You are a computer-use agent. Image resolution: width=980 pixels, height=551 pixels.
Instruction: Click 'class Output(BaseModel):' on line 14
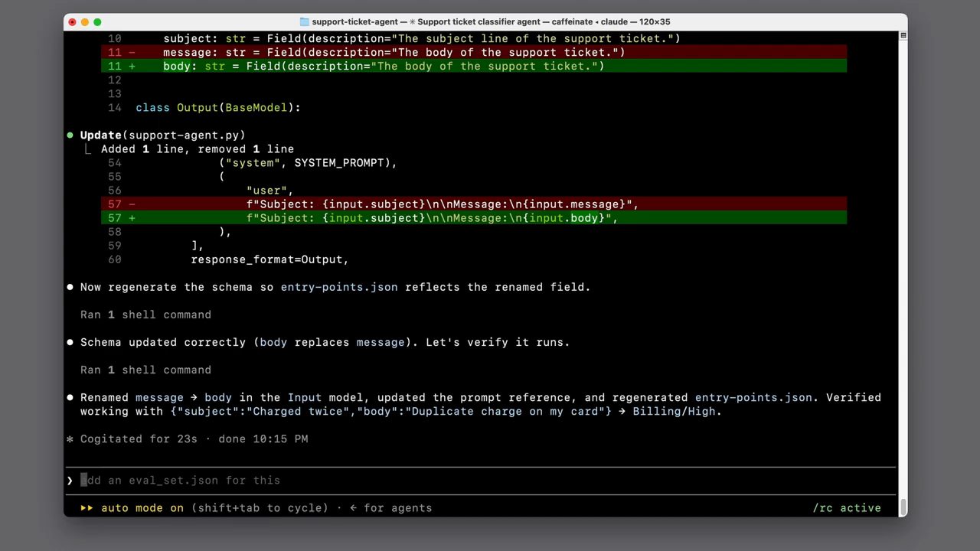pyautogui.click(x=218, y=108)
